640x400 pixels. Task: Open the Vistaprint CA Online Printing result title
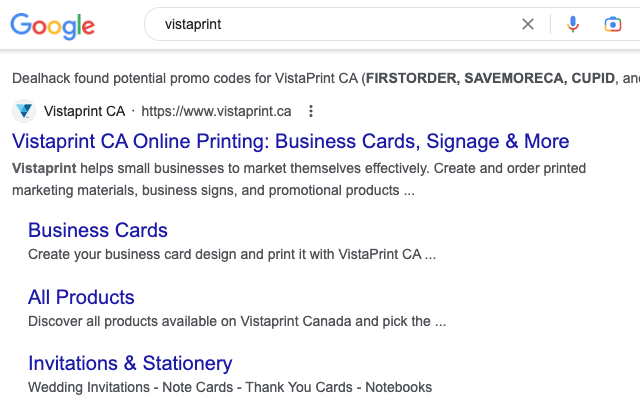point(291,142)
